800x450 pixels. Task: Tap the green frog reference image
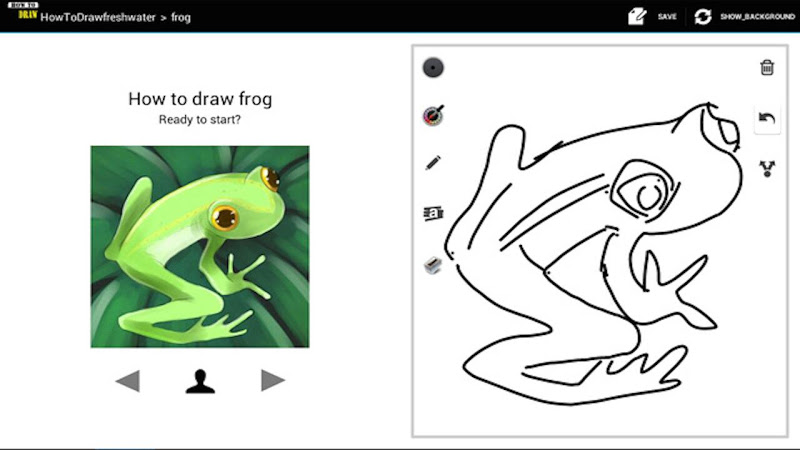click(200, 247)
